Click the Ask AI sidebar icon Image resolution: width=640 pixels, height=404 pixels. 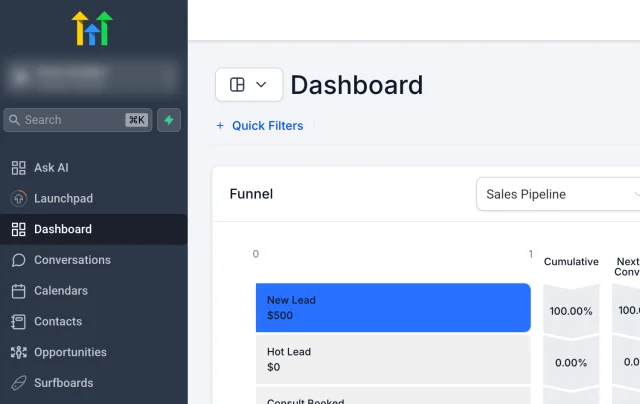tap(18, 168)
